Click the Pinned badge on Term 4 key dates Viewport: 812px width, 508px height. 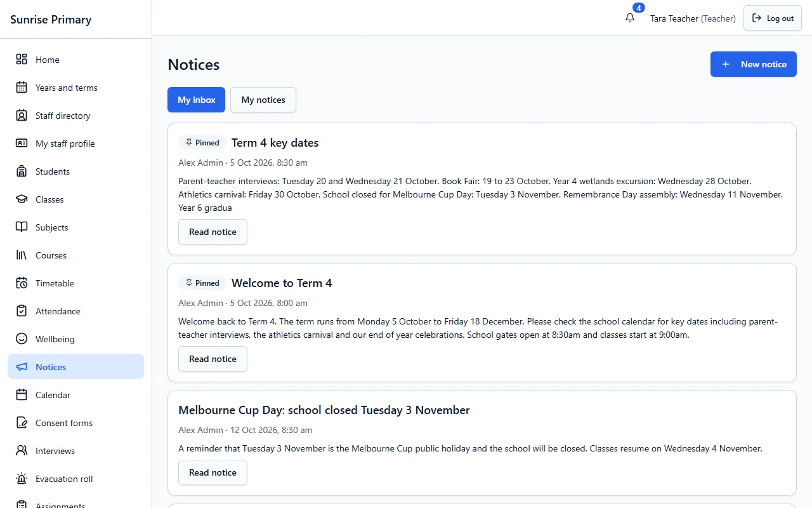tap(202, 143)
